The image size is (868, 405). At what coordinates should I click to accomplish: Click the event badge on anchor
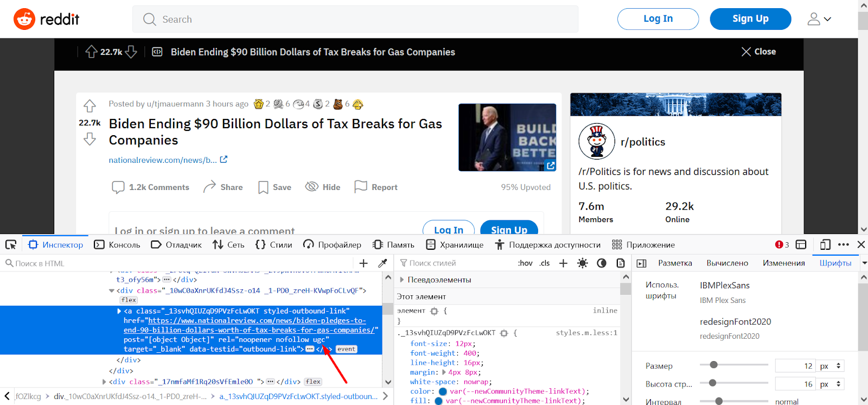346,349
